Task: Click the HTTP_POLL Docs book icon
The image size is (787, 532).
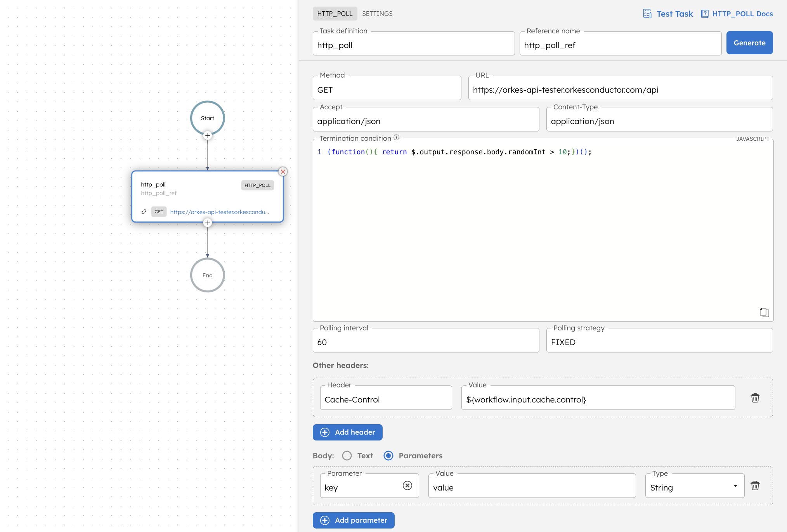Action: point(704,14)
